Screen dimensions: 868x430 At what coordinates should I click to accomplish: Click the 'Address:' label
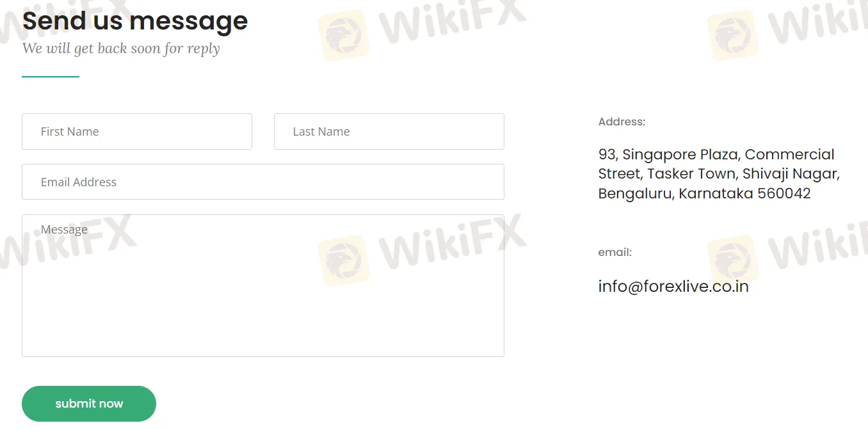click(622, 122)
